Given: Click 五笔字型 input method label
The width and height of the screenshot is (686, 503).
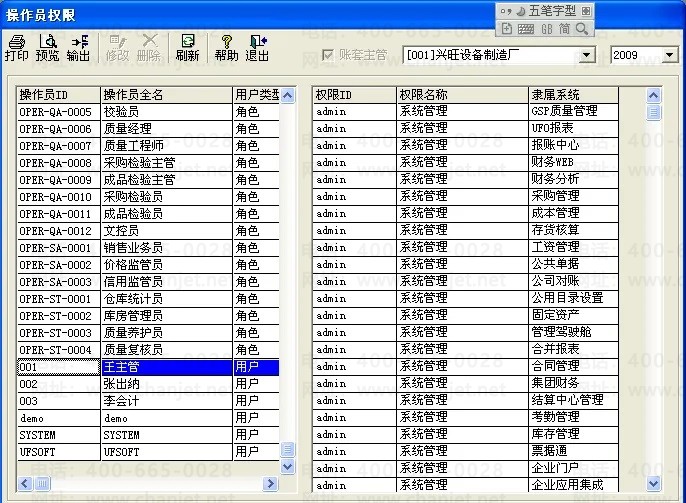Looking at the screenshot, I should pos(552,11).
